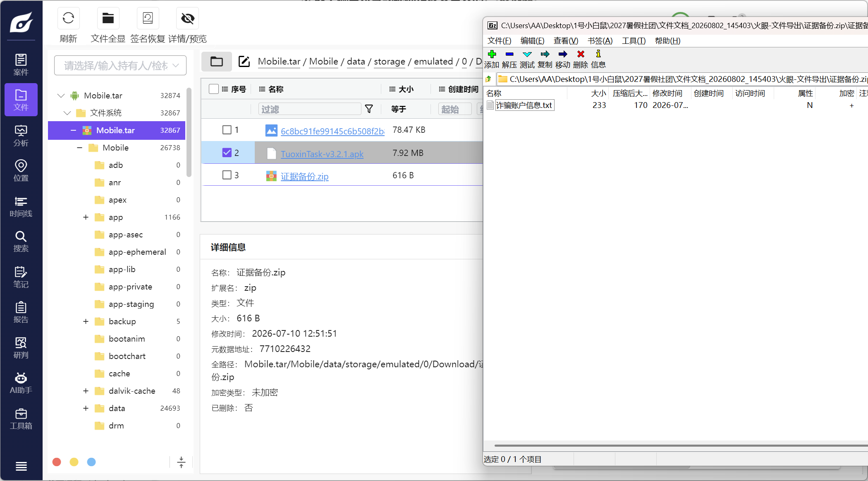Click the 7-Zip 删除 red X icon

(581, 54)
